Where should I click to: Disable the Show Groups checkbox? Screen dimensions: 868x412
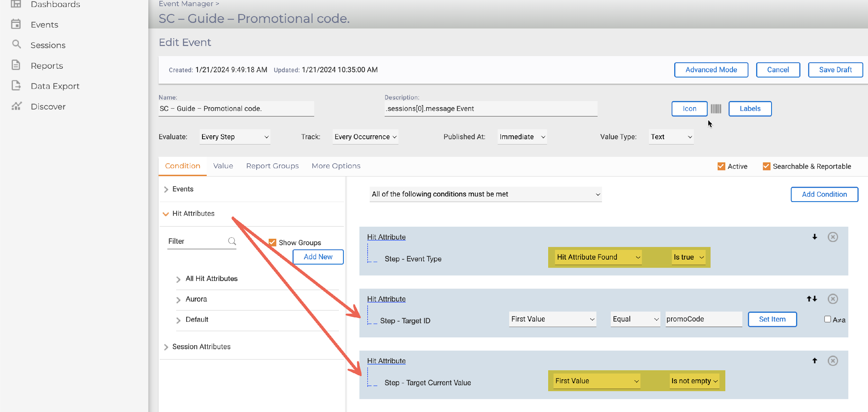pyautogui.click(x=273, y=243)
